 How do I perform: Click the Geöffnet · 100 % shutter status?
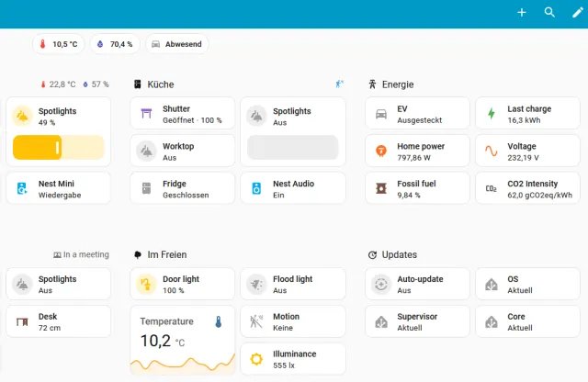[x=192, y=120]
